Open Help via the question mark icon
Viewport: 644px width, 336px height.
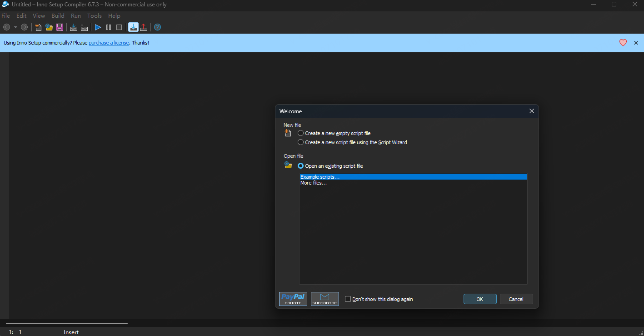(157, 27)
